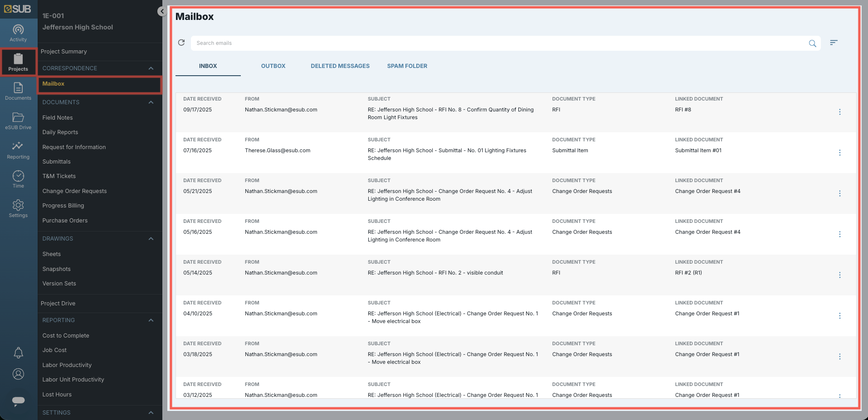Open the user profile icon

(x=18, y=374)
